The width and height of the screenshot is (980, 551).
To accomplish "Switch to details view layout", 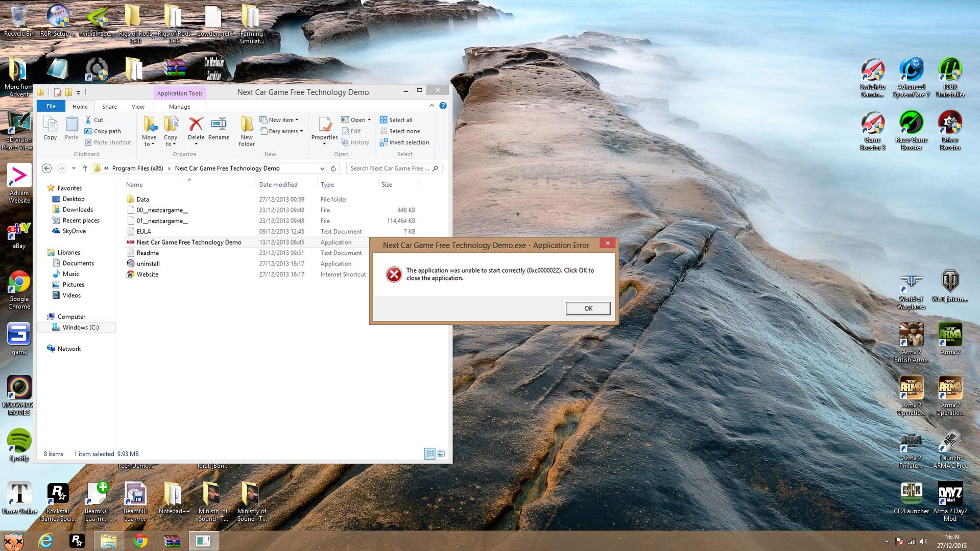I will [x=430, y=453].
